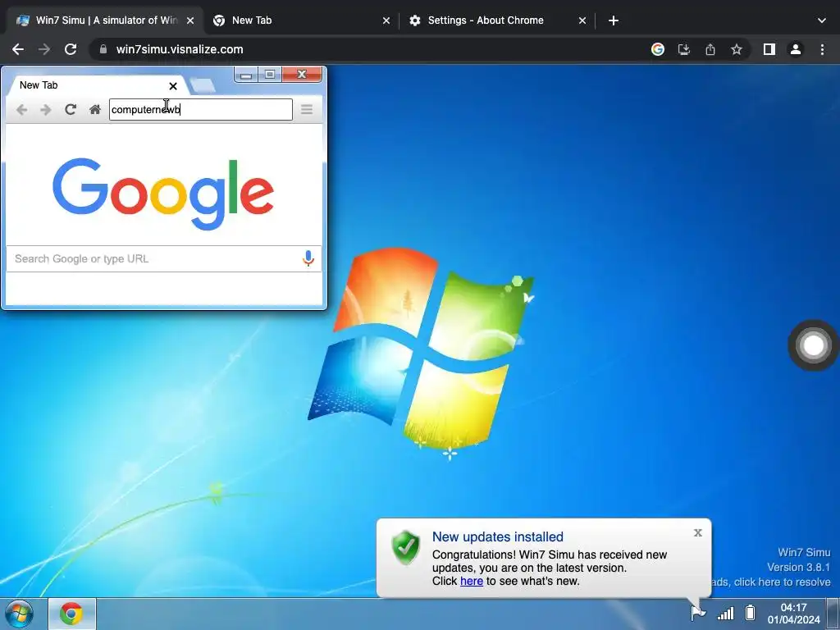Maximize the simulated Chrome window
840x630 pixels.
(270, 75)
